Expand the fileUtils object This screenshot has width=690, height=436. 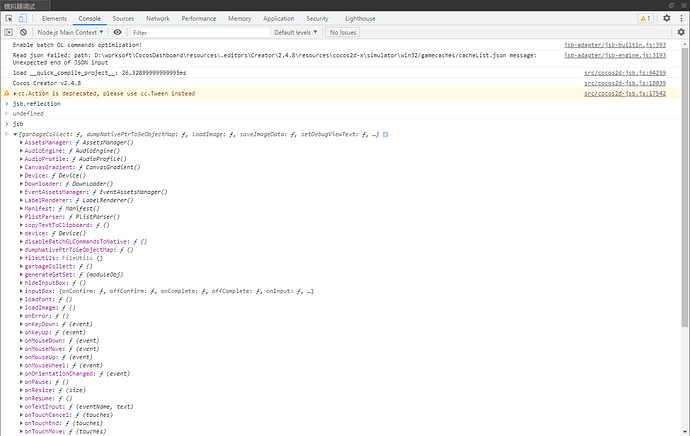click(21, 258)
